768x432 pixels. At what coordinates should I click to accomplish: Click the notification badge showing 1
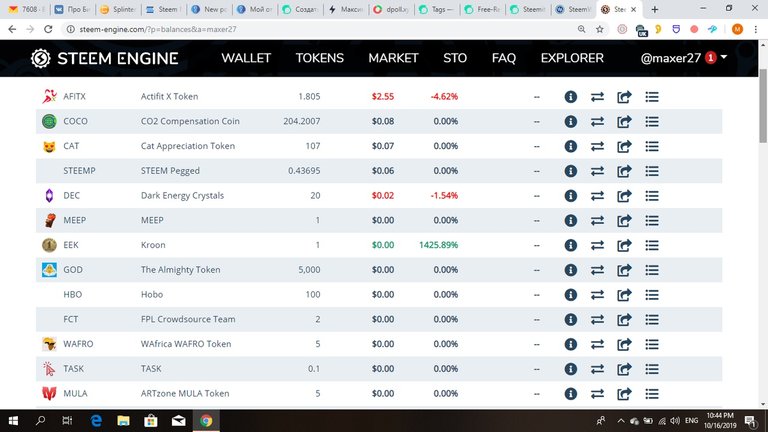click(x=710, y=58)
